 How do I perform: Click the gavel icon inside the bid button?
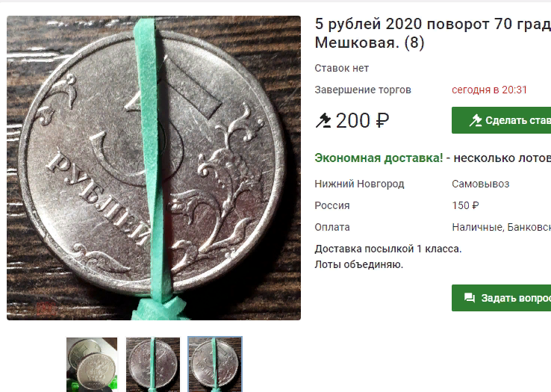coord(476,120)
